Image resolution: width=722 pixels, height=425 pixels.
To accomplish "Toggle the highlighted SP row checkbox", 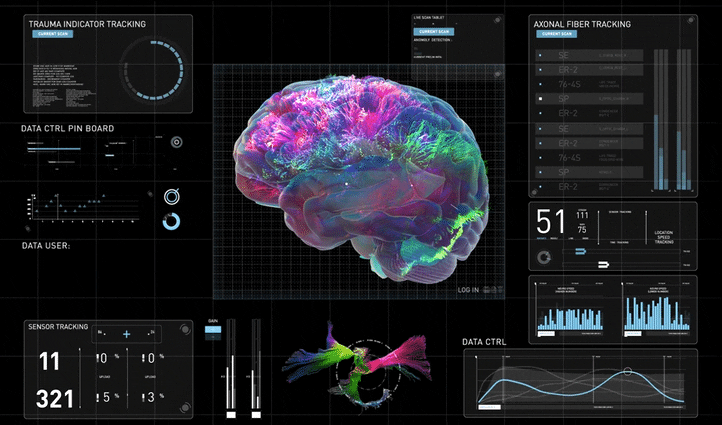I will point(541,100).
